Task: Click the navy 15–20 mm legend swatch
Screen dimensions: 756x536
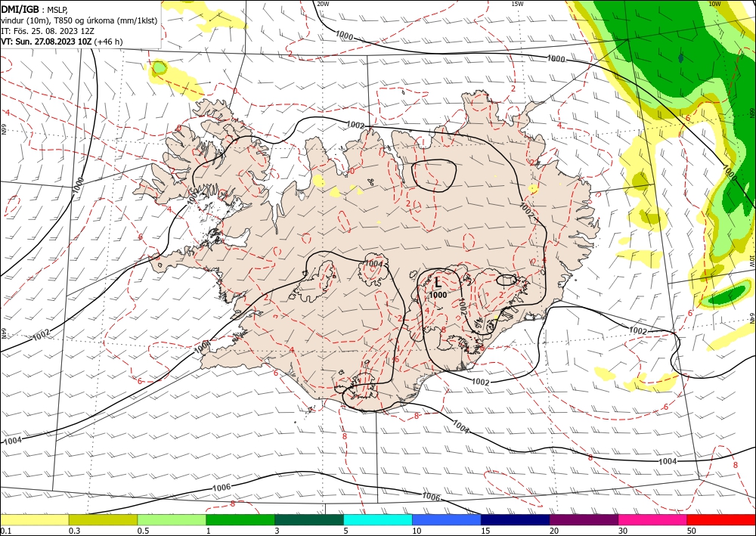Action: pyautogui.click(x=516, y=519)
